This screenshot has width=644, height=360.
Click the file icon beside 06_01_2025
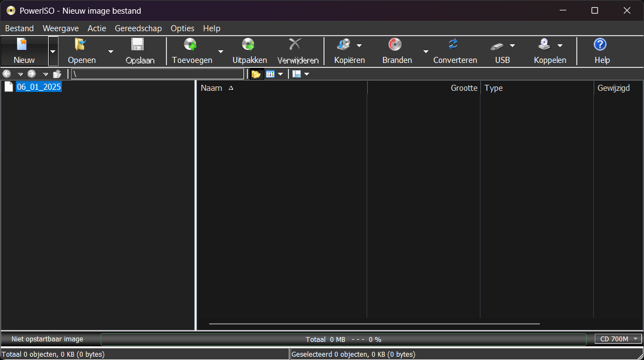pos(9,86)
